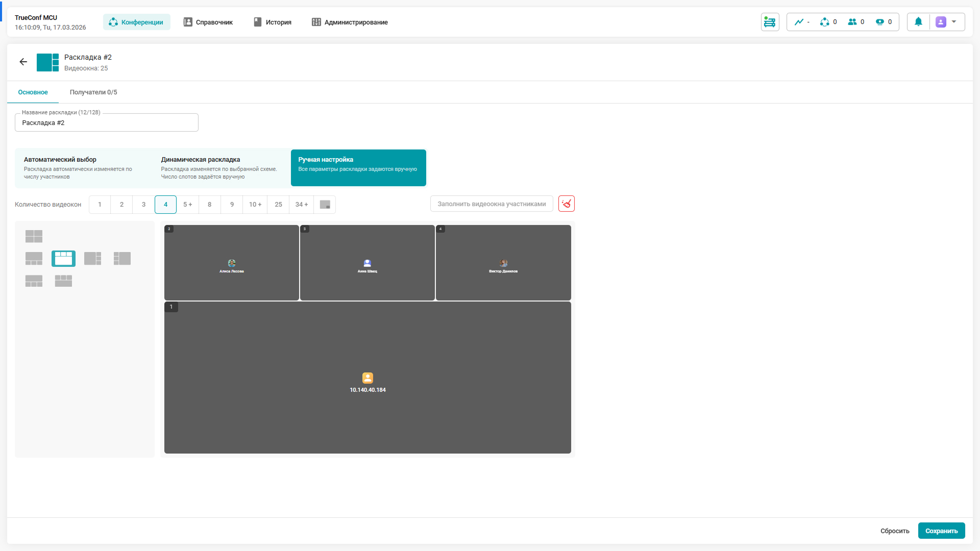The height and width of the screenshot is (551, 980).
Task: Clear video windows with red broom icon
Action: coord(567,204)
